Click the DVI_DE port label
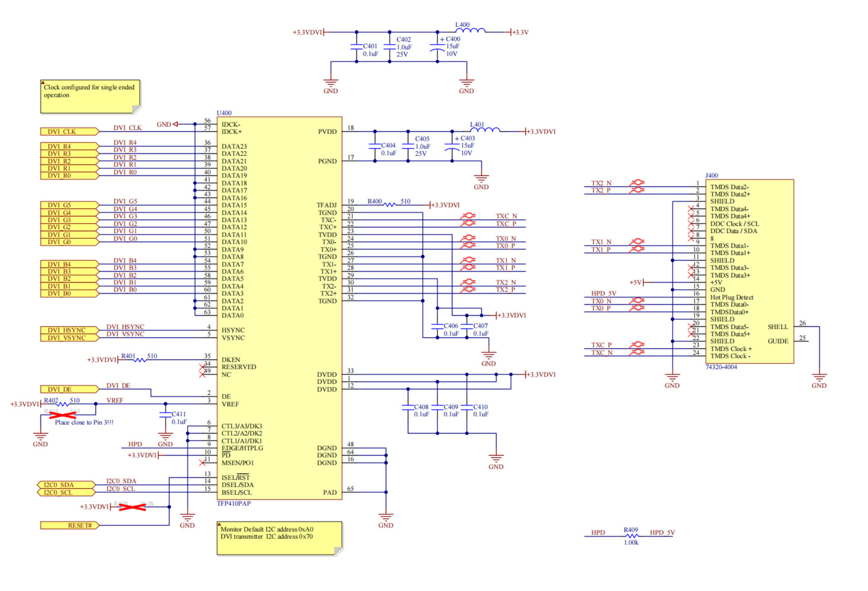868x591 pixels. [69, 389]
